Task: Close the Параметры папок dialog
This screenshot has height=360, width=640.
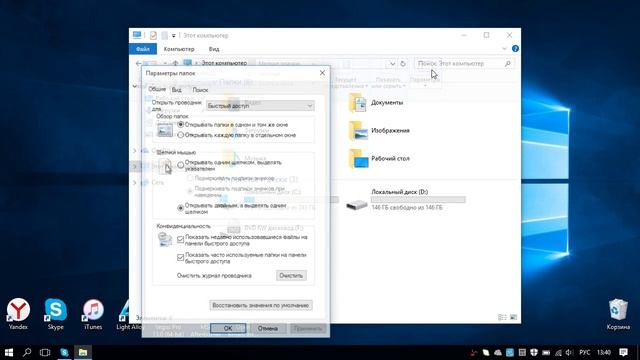Action: pos(322,73)
